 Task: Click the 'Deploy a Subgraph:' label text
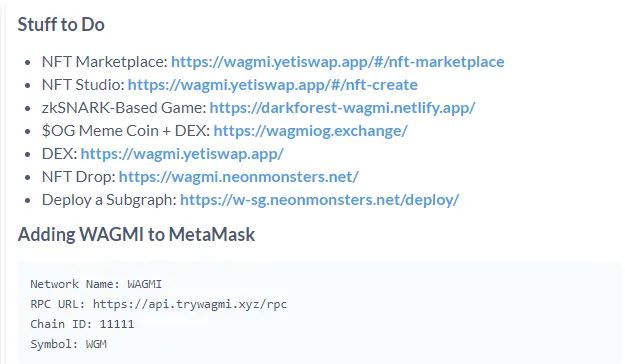coord(109,200)
